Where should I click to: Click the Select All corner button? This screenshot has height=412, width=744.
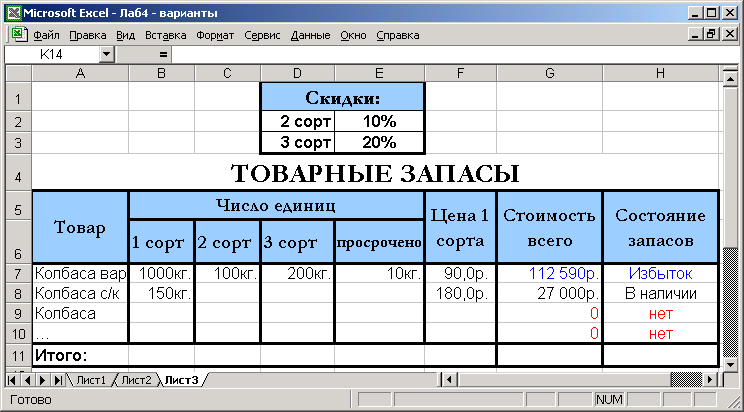[18, 73]
